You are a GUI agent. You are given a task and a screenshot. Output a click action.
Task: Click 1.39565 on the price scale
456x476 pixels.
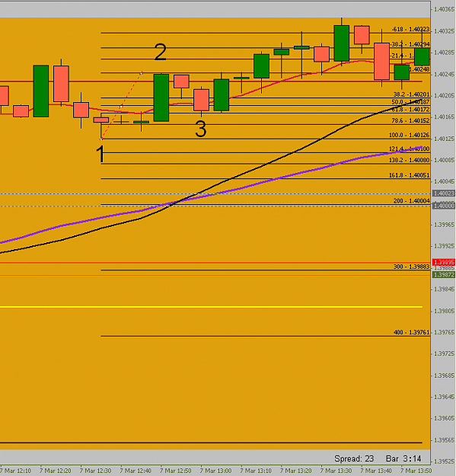pos(444,440)
